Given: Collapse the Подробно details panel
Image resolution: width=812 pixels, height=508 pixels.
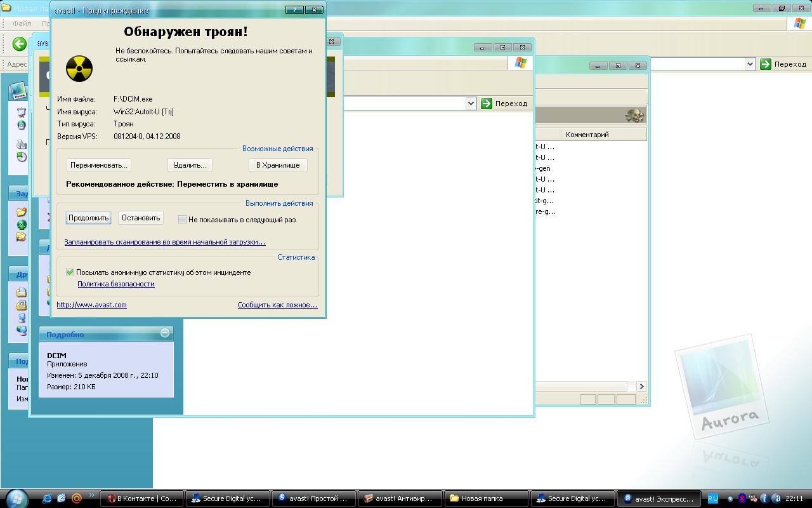Looking at the screenshot, I should [x=165, y=333].
